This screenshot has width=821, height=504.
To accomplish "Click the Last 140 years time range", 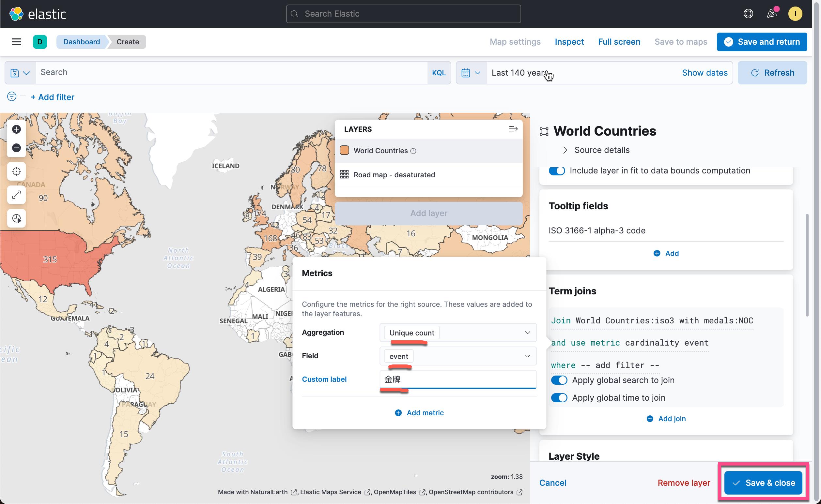I will pyautogui.click(x=519, y=73).
